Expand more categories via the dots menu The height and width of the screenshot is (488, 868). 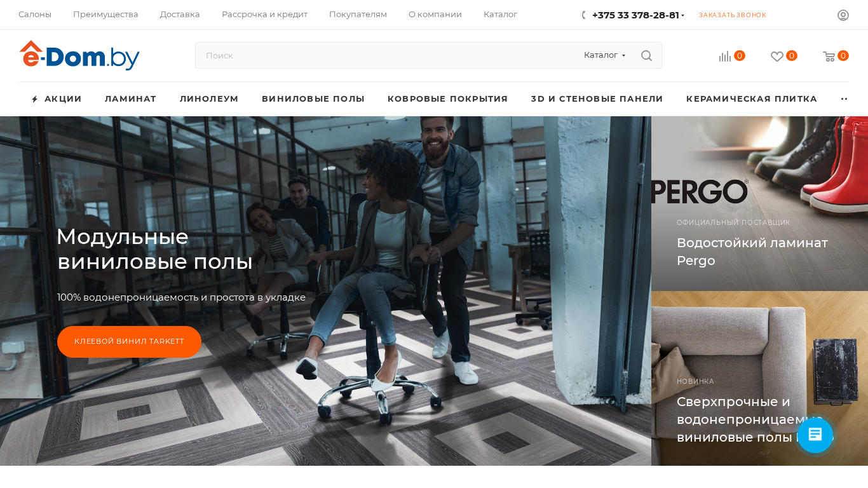tap(844, 98)
